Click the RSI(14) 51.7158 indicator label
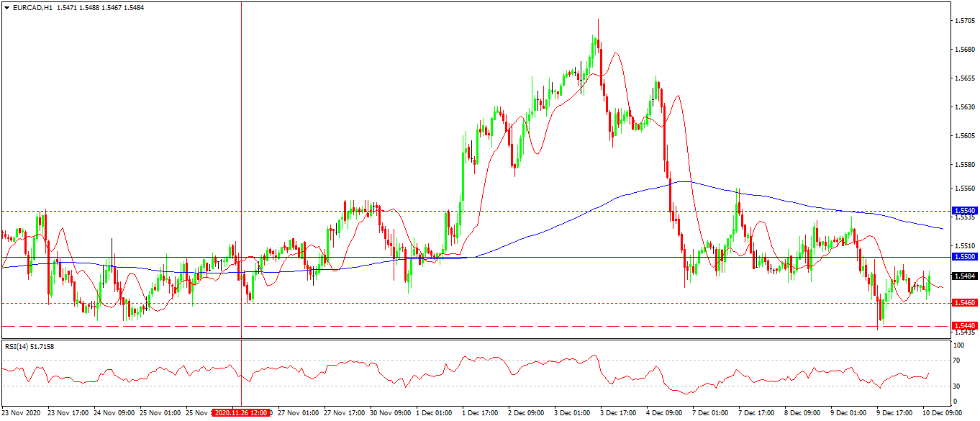980x421 pixels. click(30, 347)
